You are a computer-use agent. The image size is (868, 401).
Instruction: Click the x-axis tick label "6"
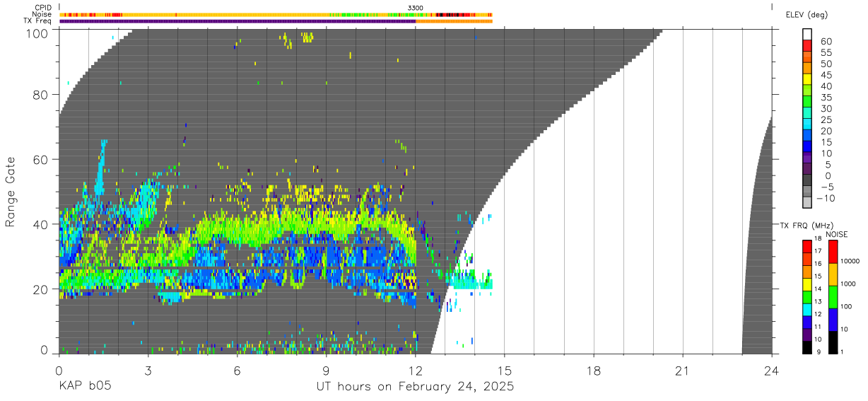(x=237, y=370)
